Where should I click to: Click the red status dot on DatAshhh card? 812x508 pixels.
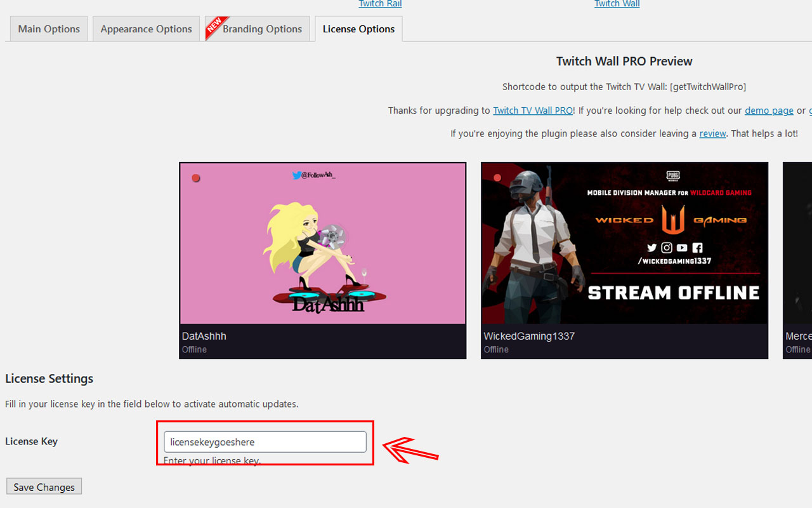coord(196,178)
